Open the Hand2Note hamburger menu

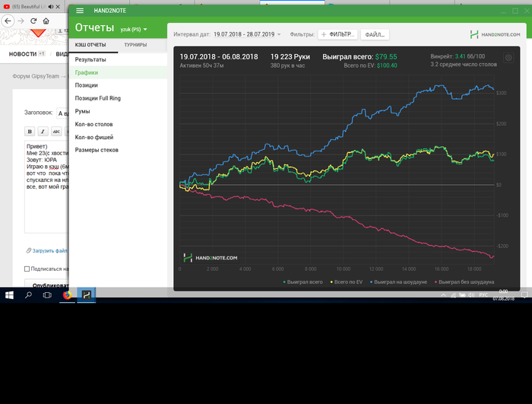click(x=80, y=11)
